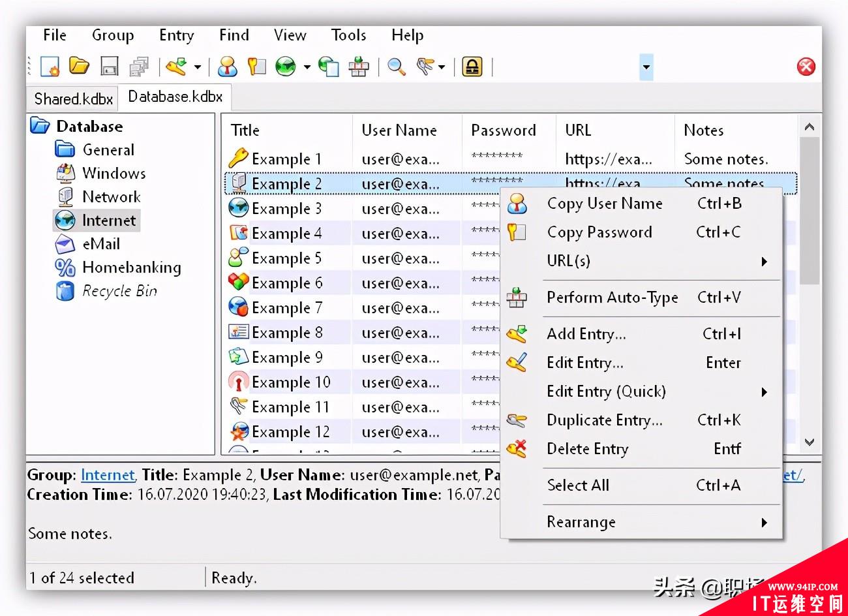Click the Lock Workspace padlock icon

tap(472, 67)
